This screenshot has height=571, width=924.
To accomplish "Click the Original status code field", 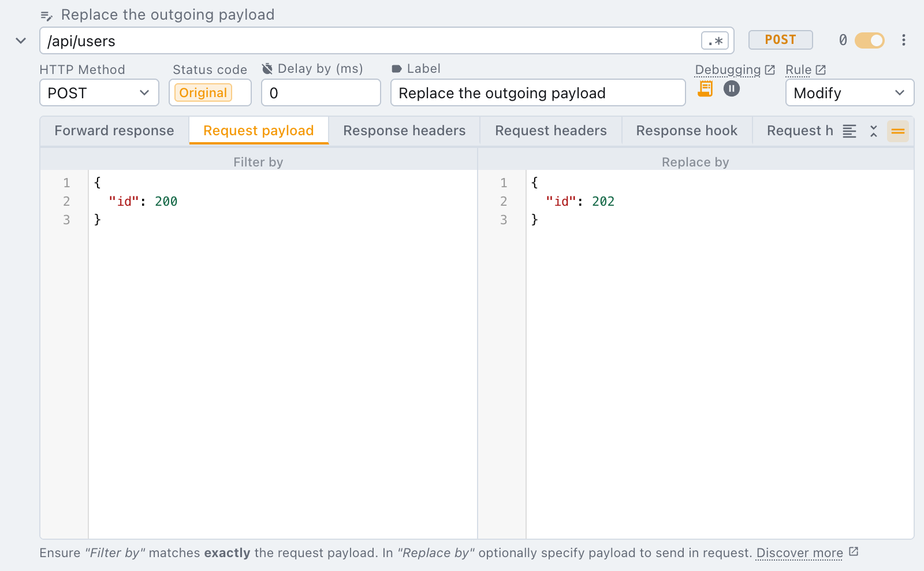I will click(x=210, y=93).
